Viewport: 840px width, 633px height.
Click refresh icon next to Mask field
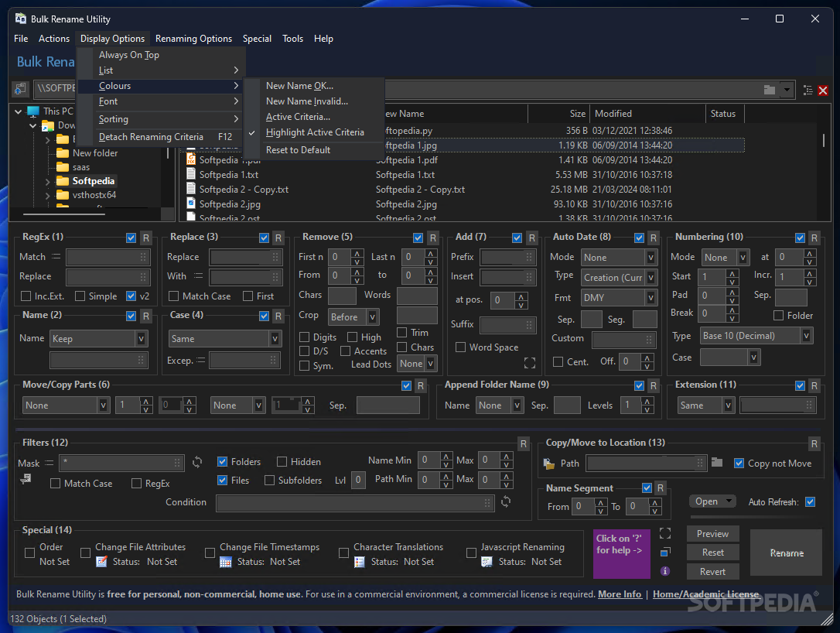pos(197,462)
